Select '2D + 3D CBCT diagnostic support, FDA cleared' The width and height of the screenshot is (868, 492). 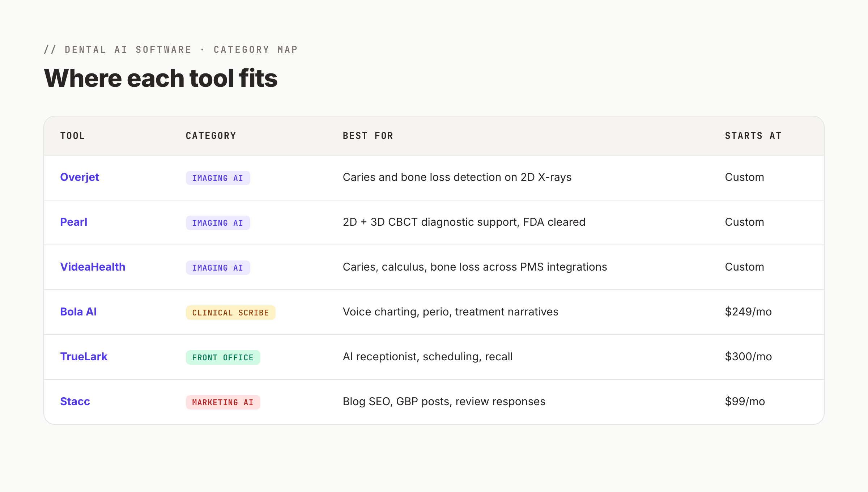tap(464, 222)
